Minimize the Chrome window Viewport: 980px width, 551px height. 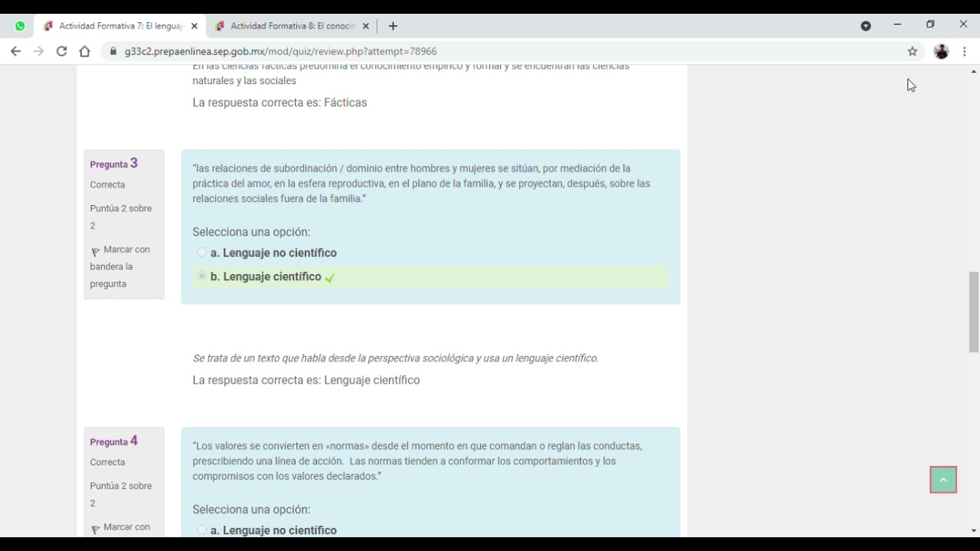[x=897, y=24]
